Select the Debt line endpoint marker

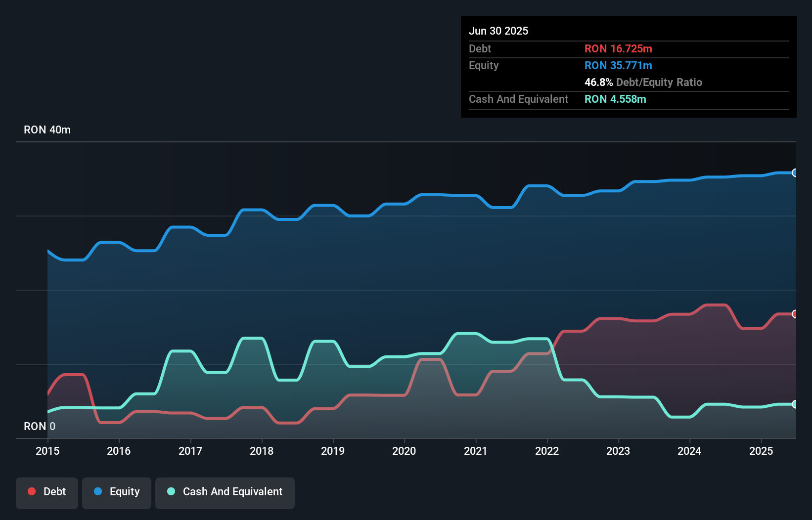click(x=795, y=313)
